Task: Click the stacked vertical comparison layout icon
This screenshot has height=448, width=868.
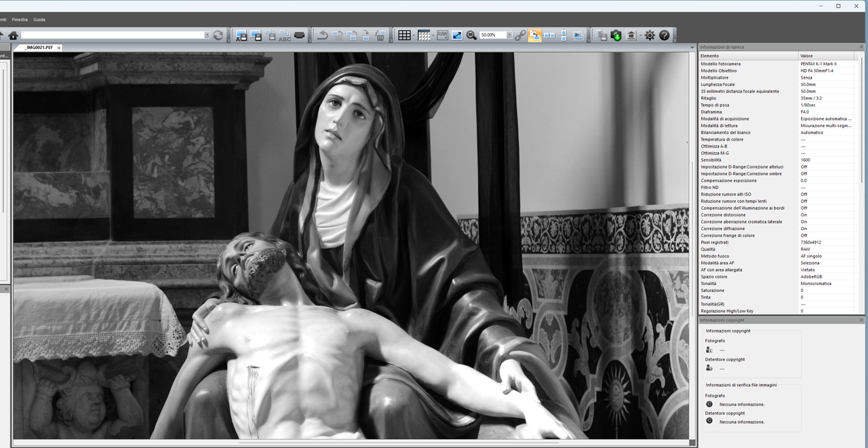Action: [x=564, y=35]
